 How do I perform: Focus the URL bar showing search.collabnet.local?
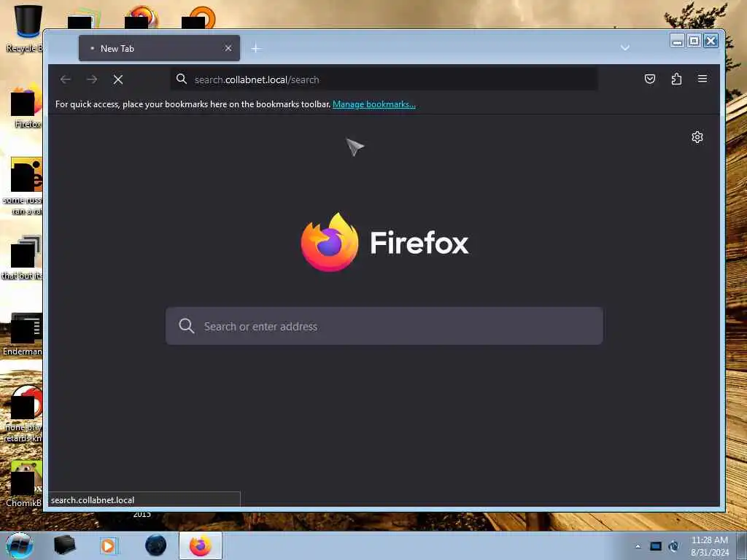(x=384, y=79)
